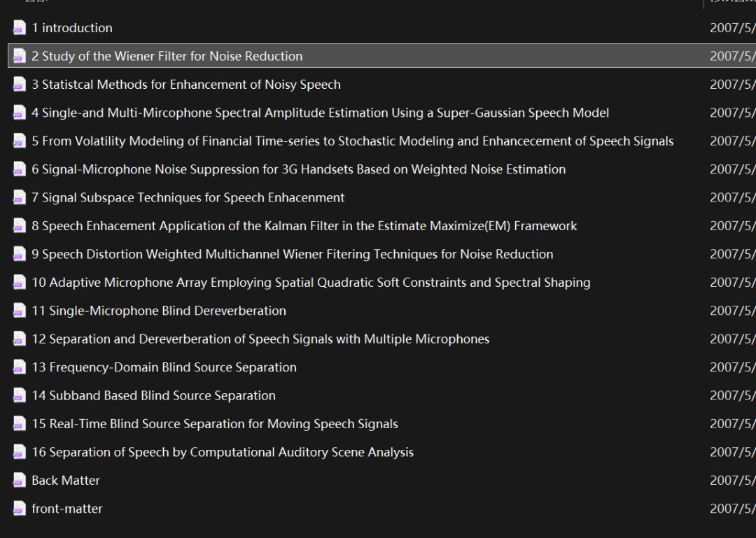Select '10 Adaptive Microphone Array Employing Spatial Quadratic' name
Viewport: 756px width, 538px height.
(311, 283)
